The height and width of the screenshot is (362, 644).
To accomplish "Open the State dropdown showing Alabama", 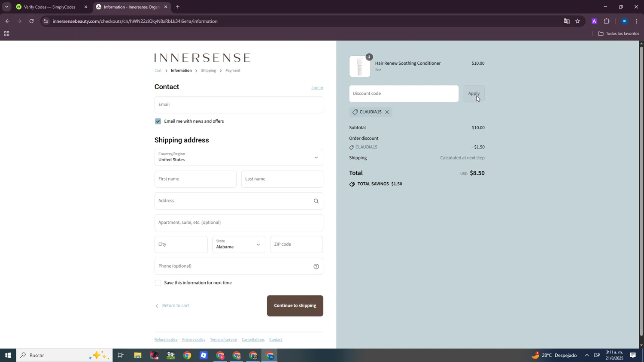I will click(x=239, y=244).
